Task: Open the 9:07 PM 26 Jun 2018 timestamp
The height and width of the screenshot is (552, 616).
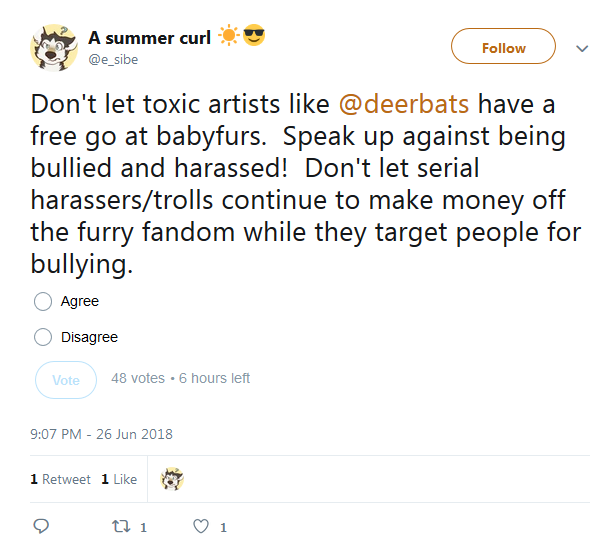Action: click(101, 434)
